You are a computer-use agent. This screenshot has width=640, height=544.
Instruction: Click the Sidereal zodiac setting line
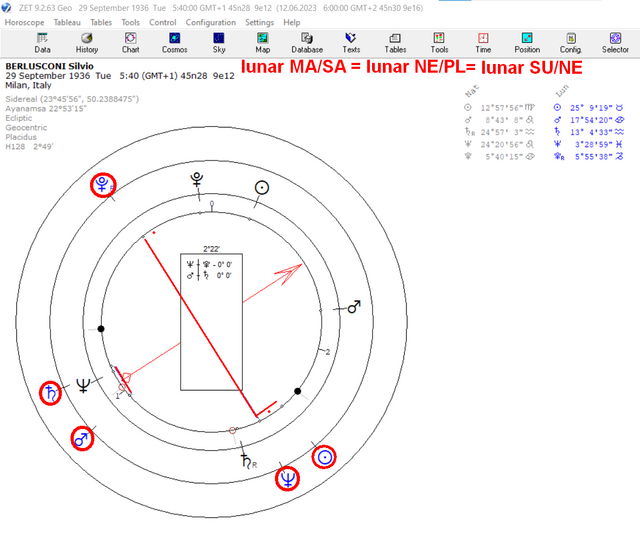coord(72,99)
